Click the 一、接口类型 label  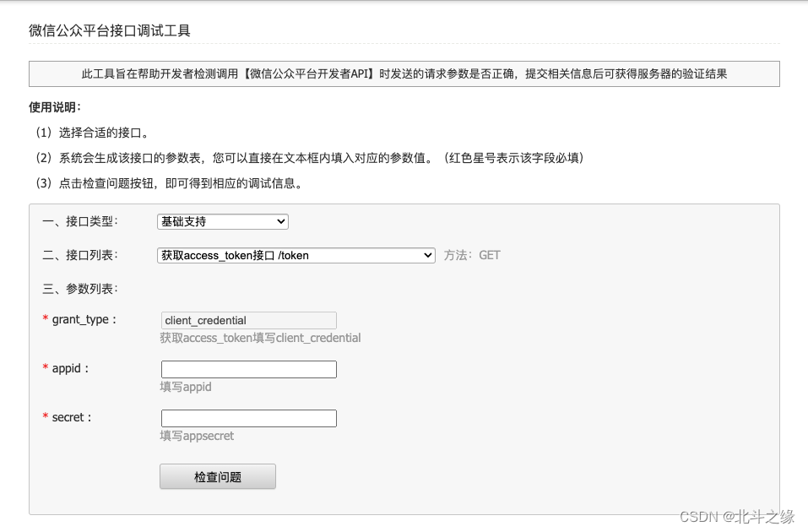pos(80,221)
